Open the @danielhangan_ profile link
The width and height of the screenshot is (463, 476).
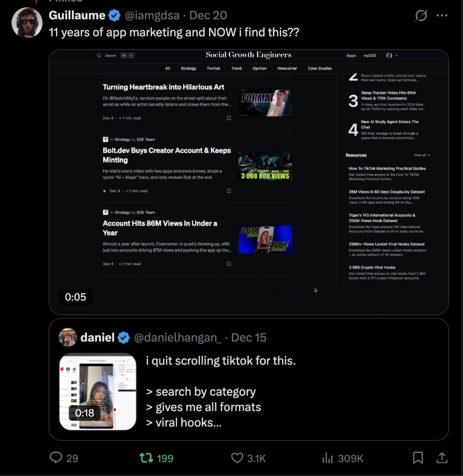178,337
